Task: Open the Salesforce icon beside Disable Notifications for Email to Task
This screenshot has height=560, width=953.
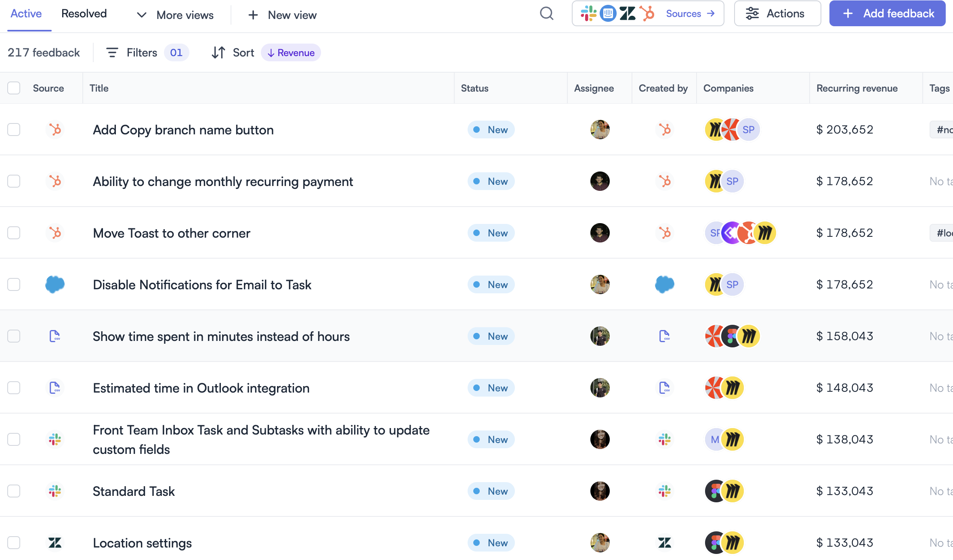Action: [x=55, y=284]
